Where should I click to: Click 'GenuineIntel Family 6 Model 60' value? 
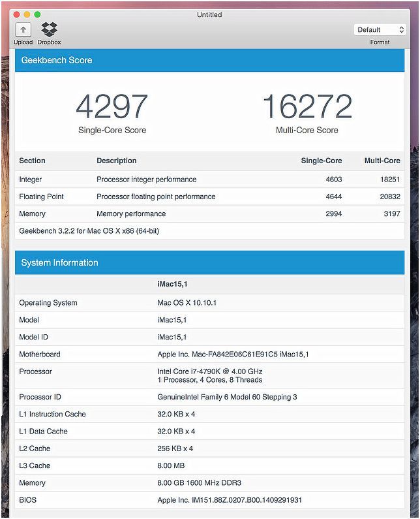pyautogui.click(x=227, y=397)
